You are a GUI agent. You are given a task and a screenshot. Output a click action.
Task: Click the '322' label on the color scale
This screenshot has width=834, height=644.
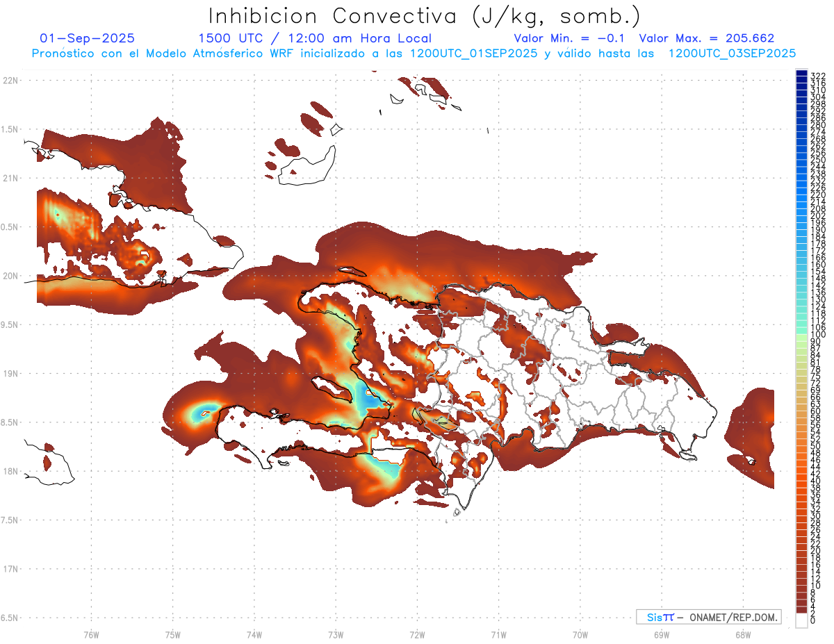click(817, 76)
